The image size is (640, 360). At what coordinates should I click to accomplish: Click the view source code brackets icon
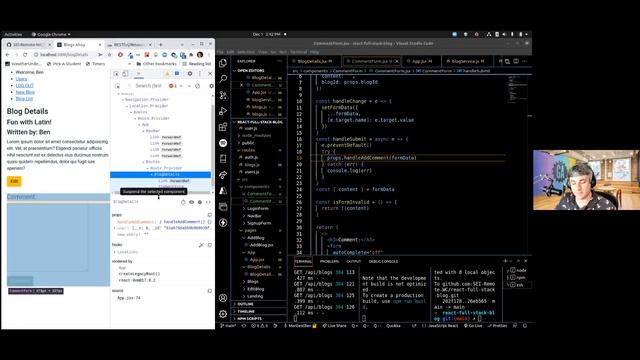pyautogui.click(x=208, y=202)
